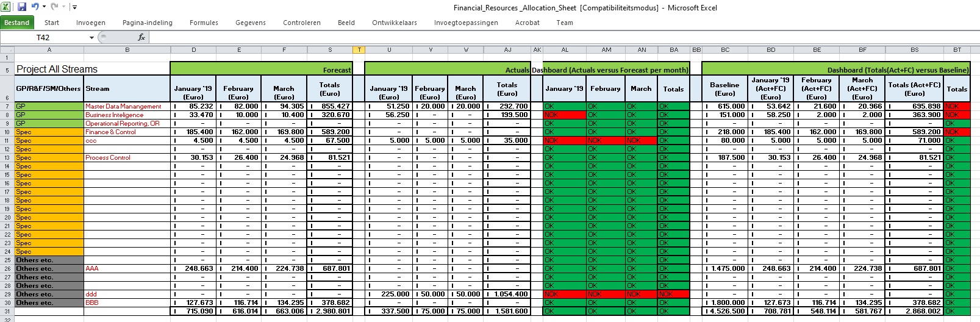Select the red NOK cell for Business Inteligence January
The width and height of the screenshot is (980, 322).
[x=564, y=115]
